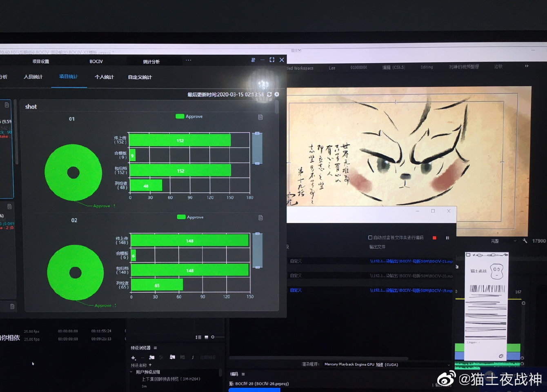
Task: Open the 项目设置 top tab
Action: point(41,61)
